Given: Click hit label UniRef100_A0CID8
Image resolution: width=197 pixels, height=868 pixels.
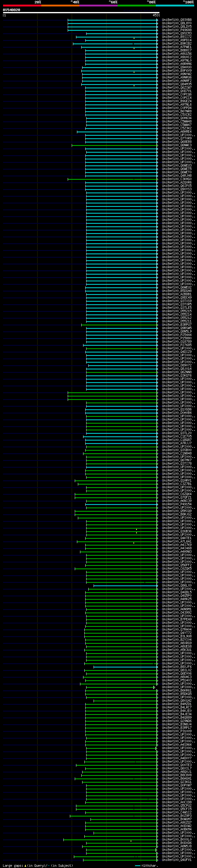Looking at the screenshot, I should click(177, 802).
